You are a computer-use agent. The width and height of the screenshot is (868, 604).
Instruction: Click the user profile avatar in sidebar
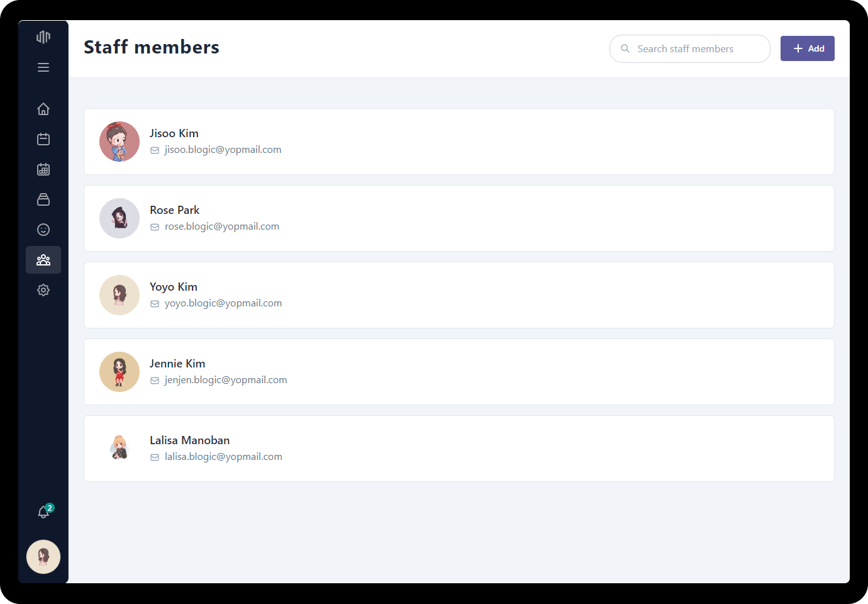coord(43,557)
